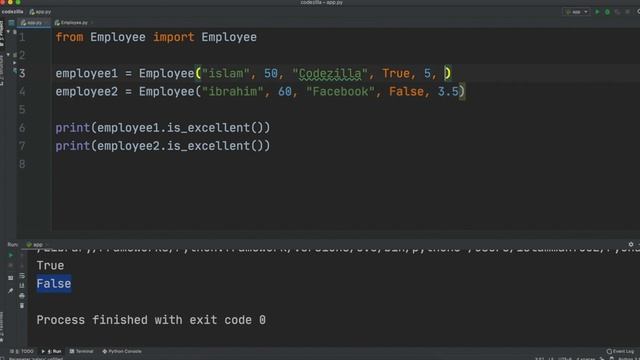Image resolution: width=640 pixels, height=360 pixels.
Task: Switch to the app.py editor tab
Action: click(34, 23)
